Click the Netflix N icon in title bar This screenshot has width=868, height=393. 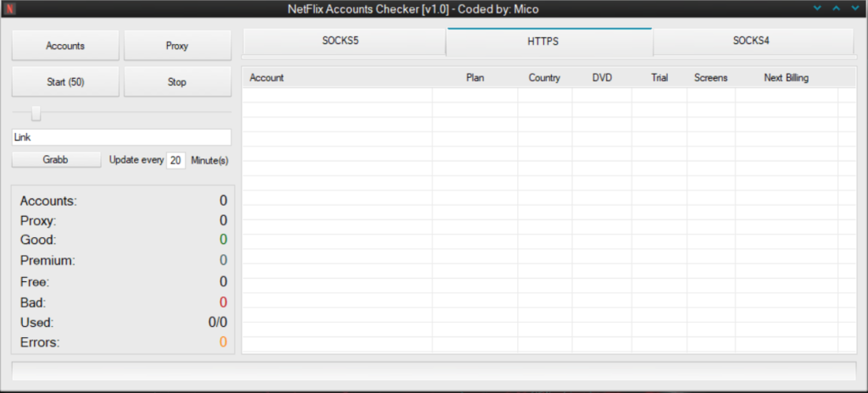tap(10, 8)
